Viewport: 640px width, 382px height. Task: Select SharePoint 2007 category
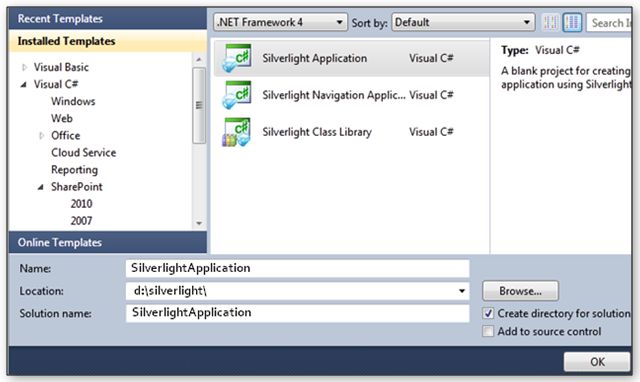click(x=81, y=221)
